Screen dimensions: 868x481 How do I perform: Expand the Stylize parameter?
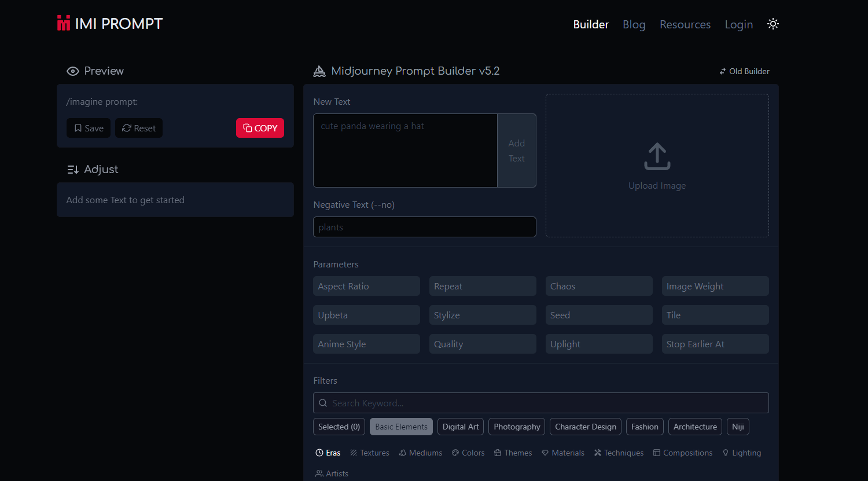tap(482, 315)
